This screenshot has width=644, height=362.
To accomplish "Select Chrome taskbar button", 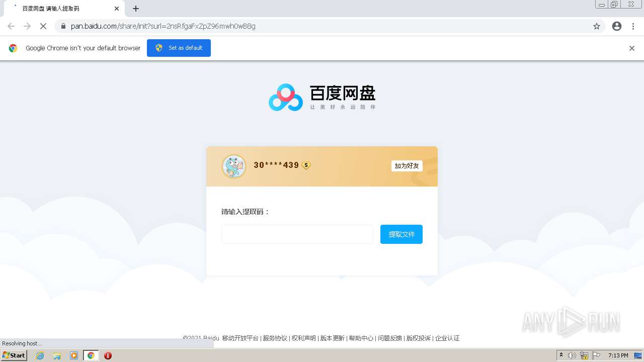I will (91, 355).
